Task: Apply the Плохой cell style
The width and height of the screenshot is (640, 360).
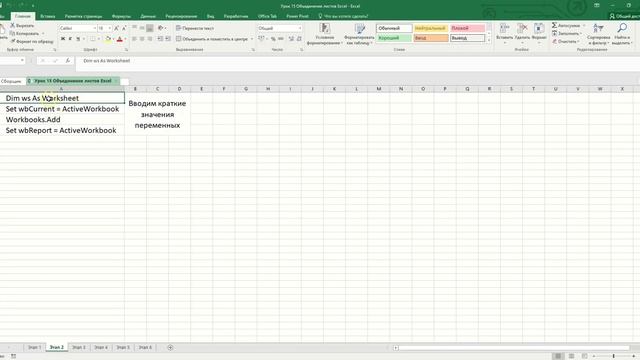Action: pos(467,28)
